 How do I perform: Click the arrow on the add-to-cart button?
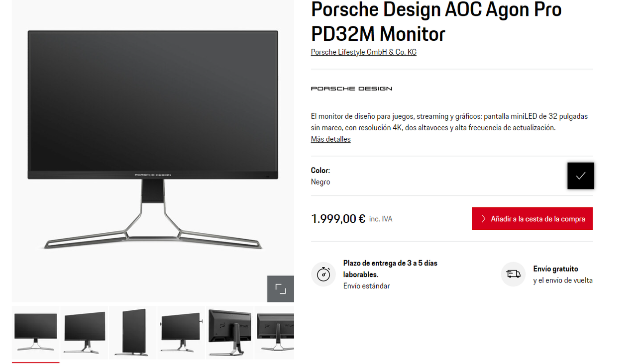pos(483,219)
